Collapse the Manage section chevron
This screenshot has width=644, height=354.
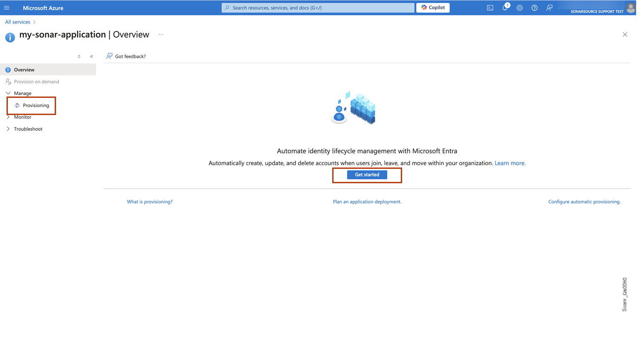pyautogui.click(x=8, y=93)
